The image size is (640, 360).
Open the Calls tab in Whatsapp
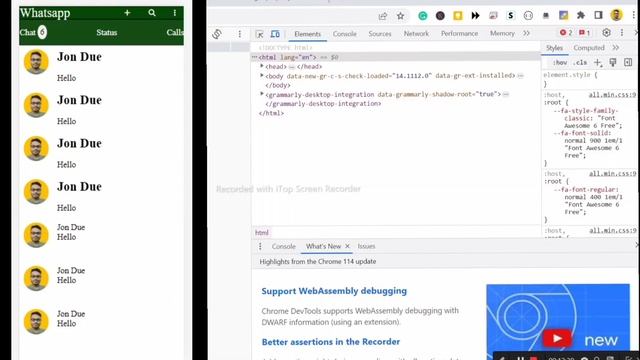175,32
